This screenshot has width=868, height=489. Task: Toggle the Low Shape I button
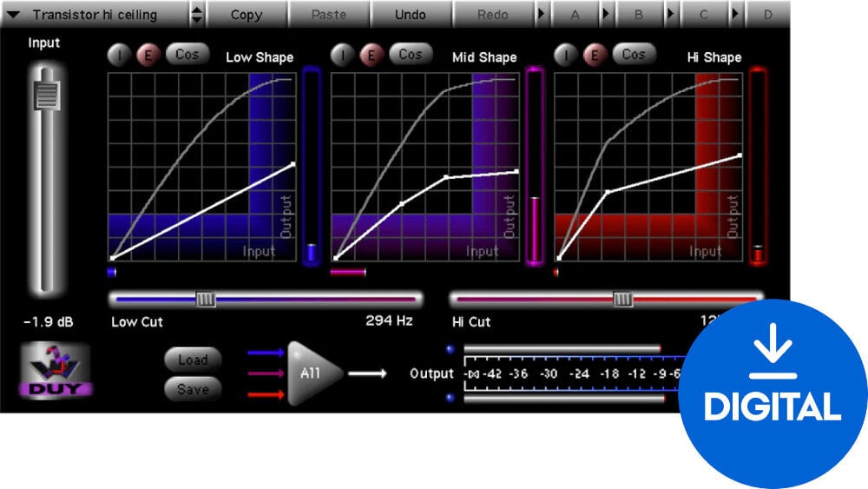(x=119, y=55)
